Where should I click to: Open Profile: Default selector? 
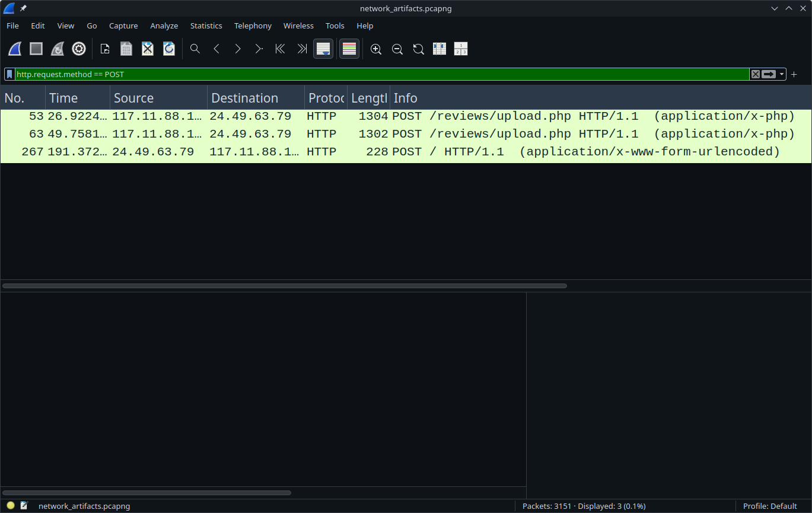(x=770, y=506)
